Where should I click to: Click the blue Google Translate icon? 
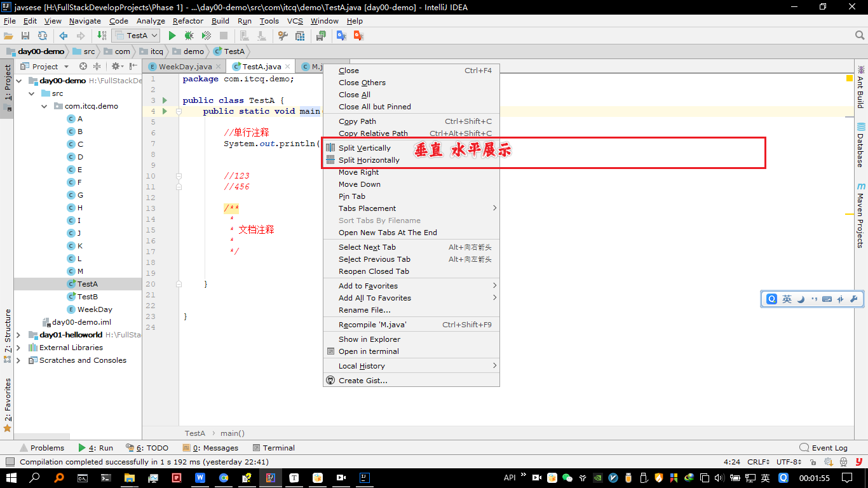coord(341,36)
